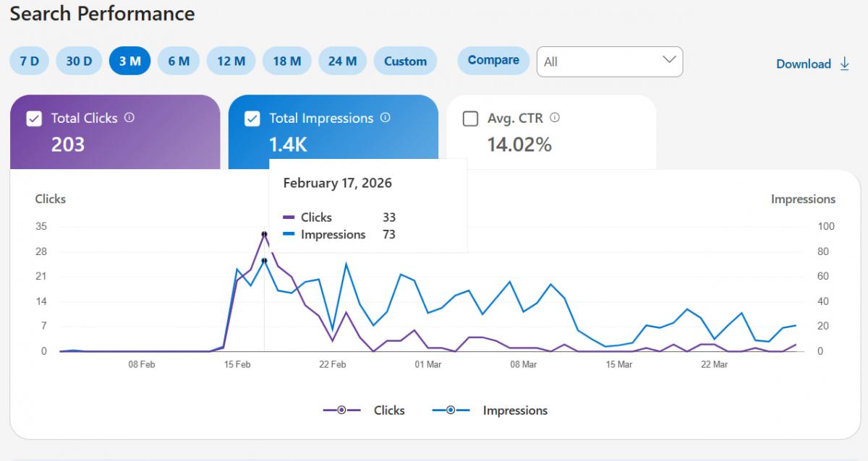Uncheck the Total Impressions checkbox
868x461 pixels.
(x=252, y=119)
